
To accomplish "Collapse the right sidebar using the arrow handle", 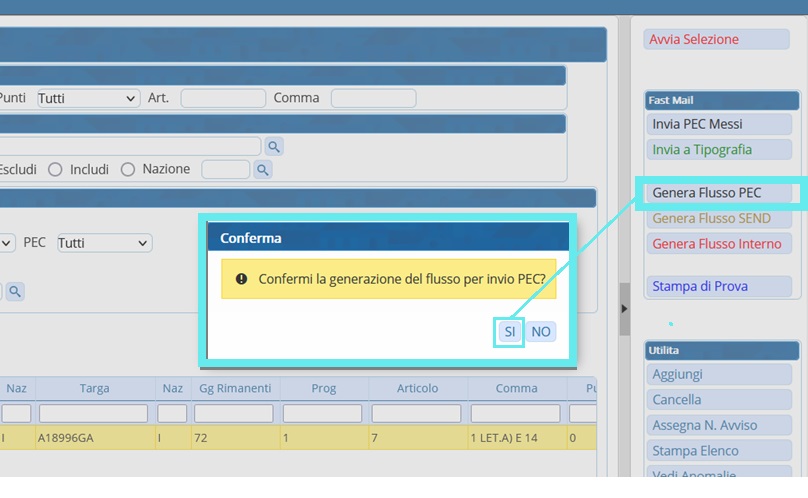I will (624, 309).
